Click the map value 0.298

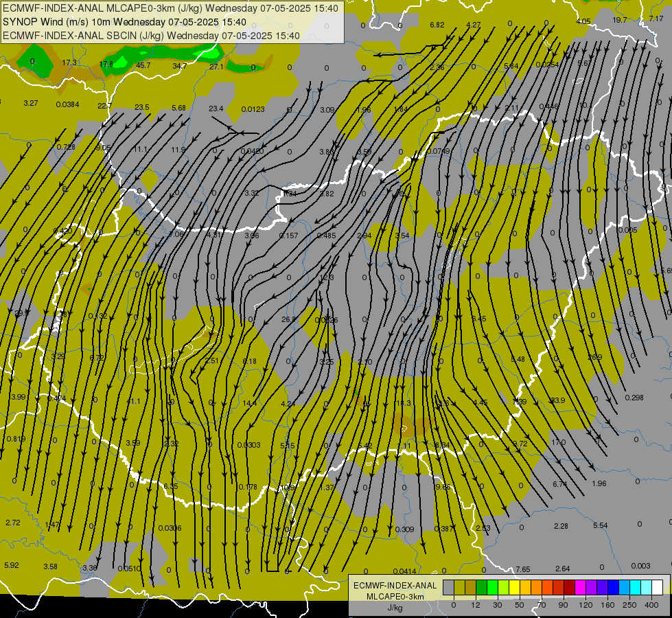click(x=634, y=398)
